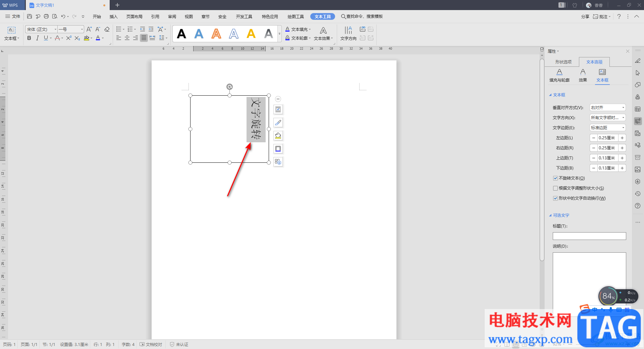This screenshot has height=349, width=644.
Task: Click the Text Direction (文字方向) button
Action: pos(348,34)
